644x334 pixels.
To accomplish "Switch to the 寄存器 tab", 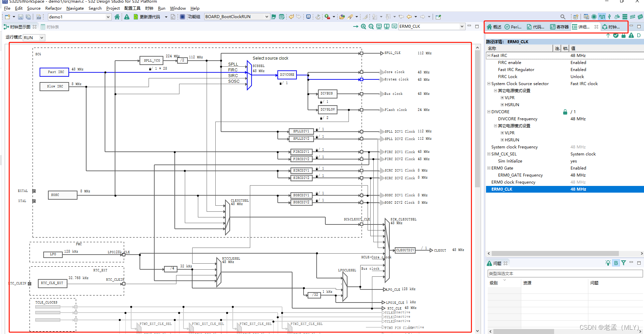I will coord(559,27).
